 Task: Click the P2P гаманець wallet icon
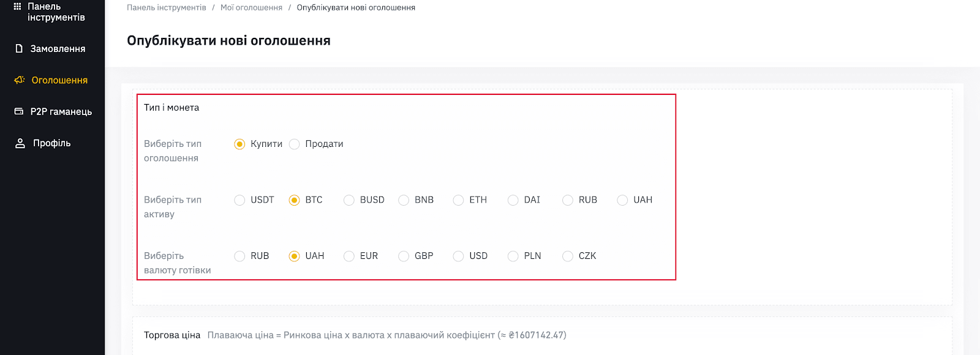(x=19, y=111)
